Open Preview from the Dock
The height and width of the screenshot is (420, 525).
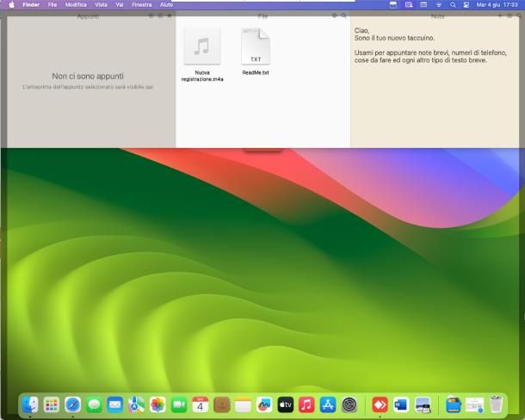tap(423, 405)
